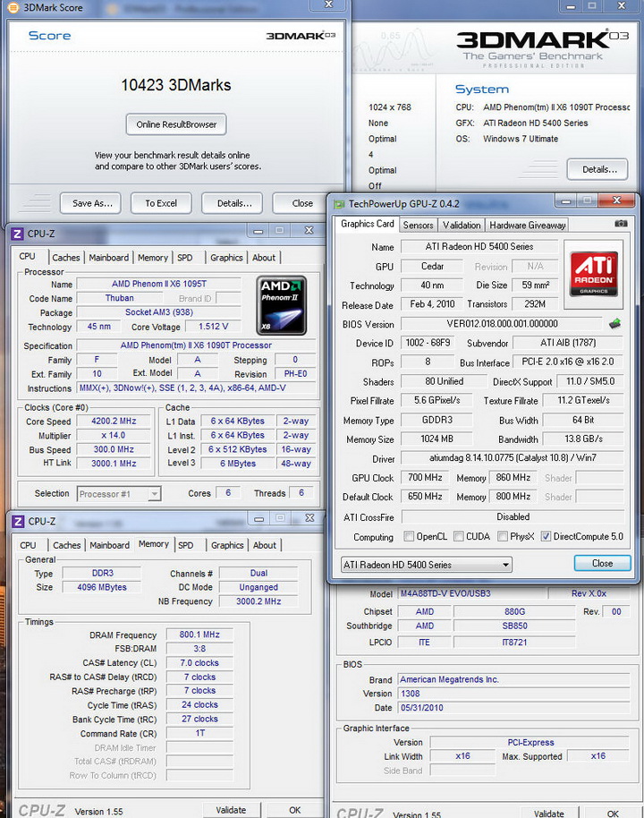Click the BIOS Version field in GPU-Z
This screenshot has height=818, width=644.
click(502, 324)
